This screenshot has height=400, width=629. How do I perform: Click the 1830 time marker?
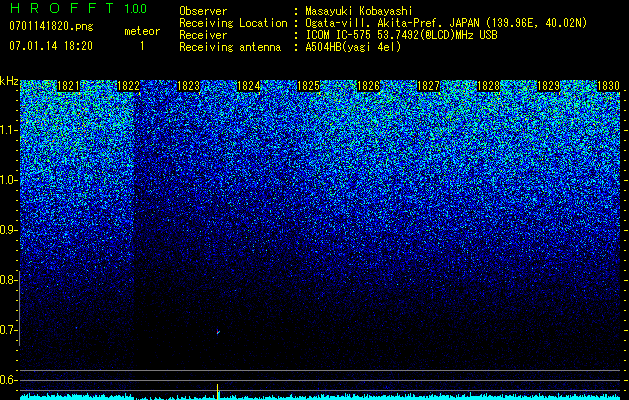pos(609,86)
